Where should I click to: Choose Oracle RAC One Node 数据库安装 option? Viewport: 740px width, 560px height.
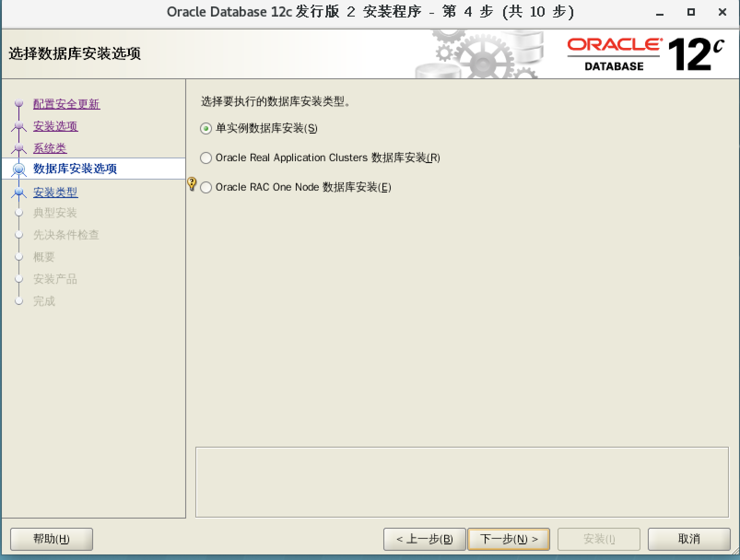coord(206,187)
